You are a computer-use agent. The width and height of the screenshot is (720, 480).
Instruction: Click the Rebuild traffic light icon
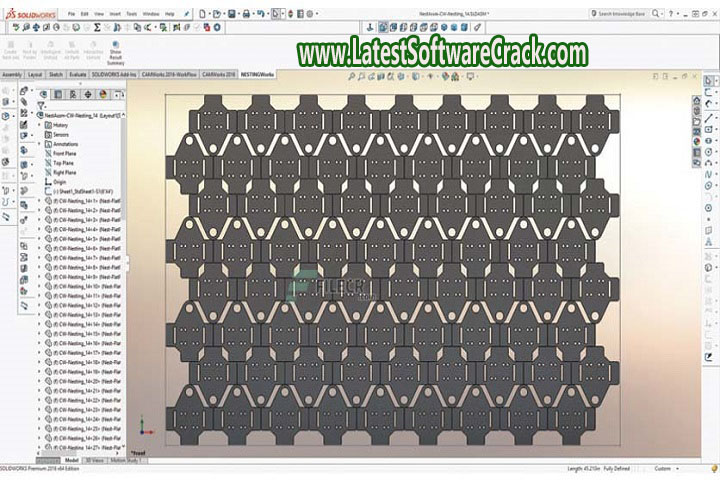click(290, 14)
